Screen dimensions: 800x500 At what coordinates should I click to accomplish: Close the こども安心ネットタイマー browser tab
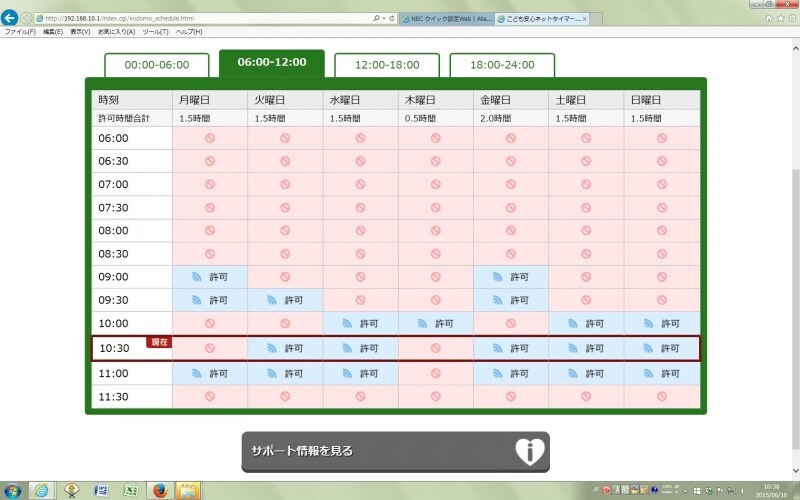tap(585, 19)
